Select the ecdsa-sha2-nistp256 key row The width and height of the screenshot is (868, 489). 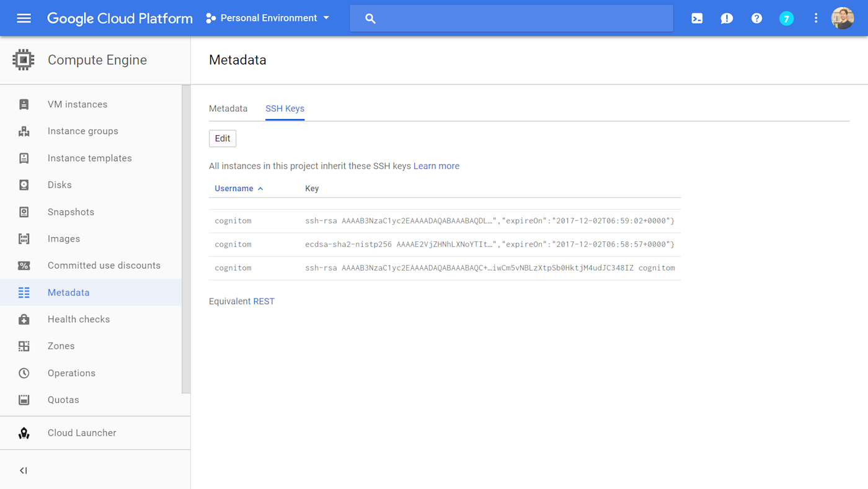445,244
